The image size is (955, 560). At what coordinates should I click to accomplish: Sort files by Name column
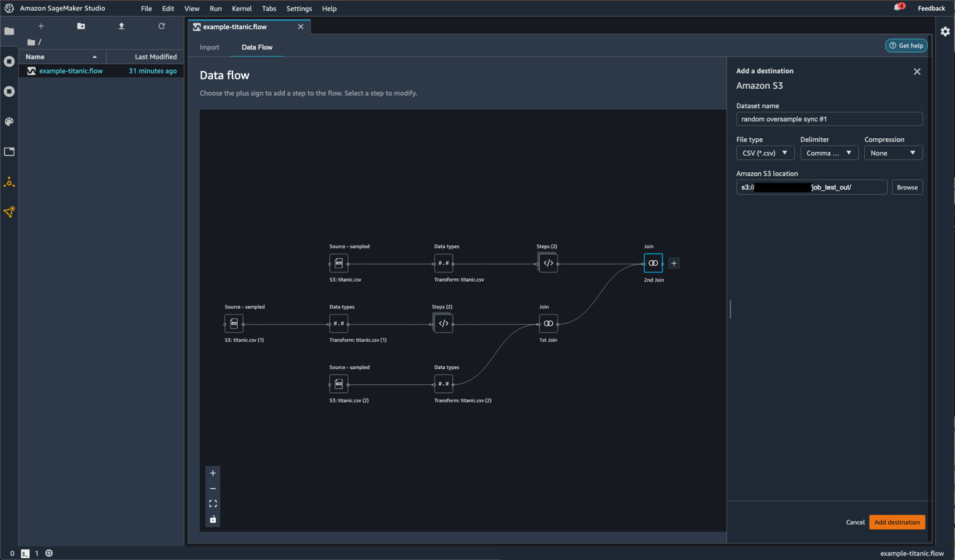[x=63, y=57]
